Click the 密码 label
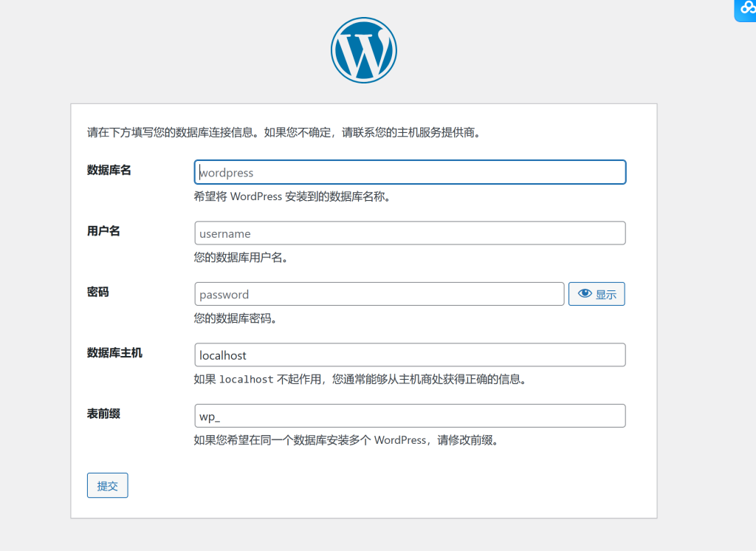The width and height of the screenshot is (756, 551). pyautogui.click(x=98, y=292)
